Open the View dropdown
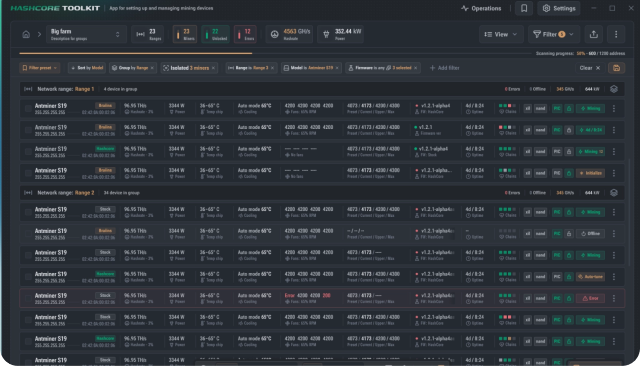The height and width of the screenshot is (366, 640). 501,34
